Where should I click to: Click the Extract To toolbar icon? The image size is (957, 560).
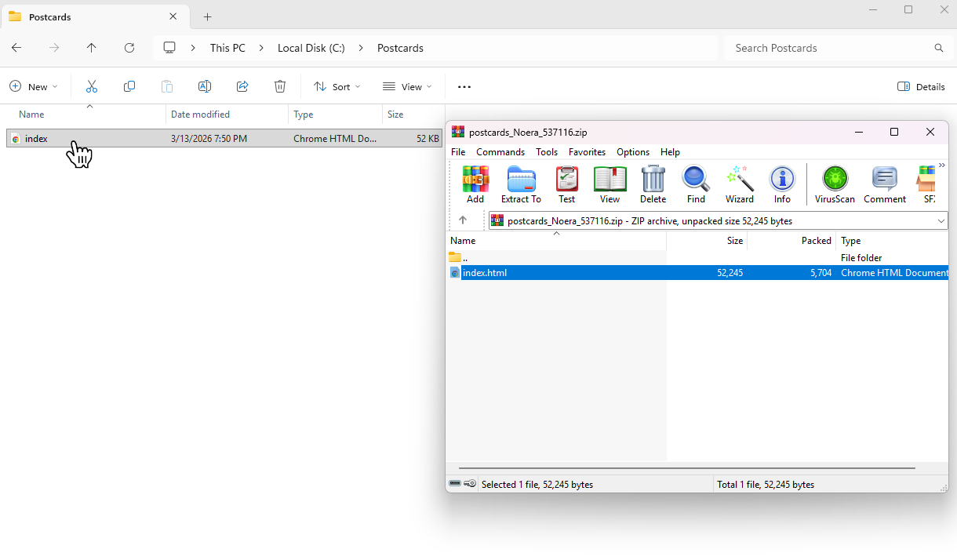coord(521,185)
